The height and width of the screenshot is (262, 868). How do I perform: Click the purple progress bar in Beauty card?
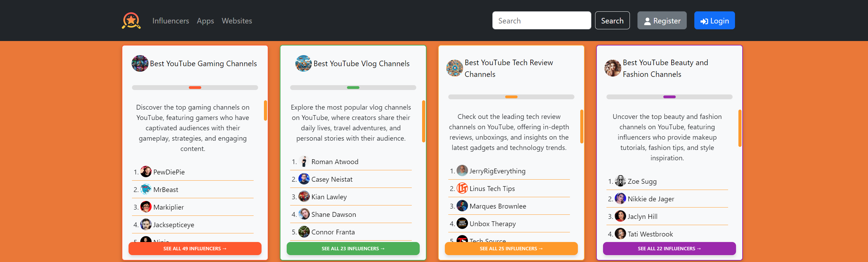(670, 97)
